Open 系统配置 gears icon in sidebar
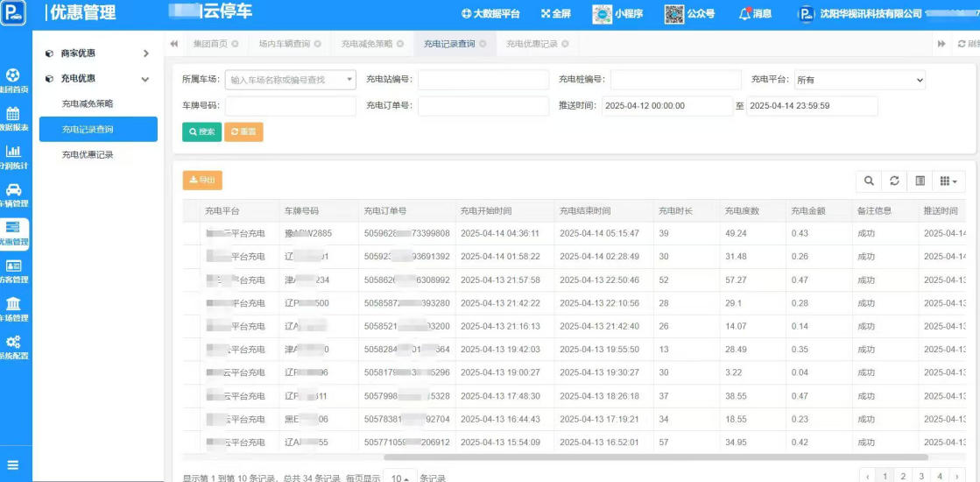 click(14, 348)
